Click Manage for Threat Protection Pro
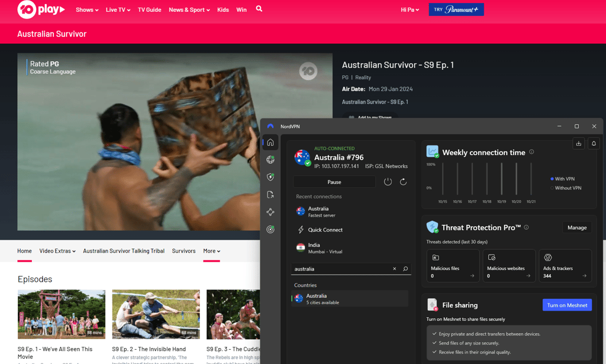606x364 pixels. [576, 228]
